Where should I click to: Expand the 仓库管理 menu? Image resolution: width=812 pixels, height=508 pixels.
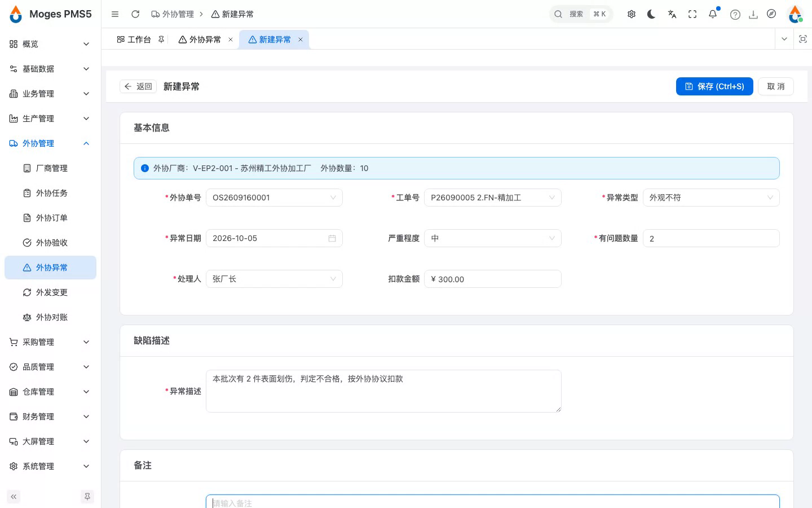coord(50,392)
